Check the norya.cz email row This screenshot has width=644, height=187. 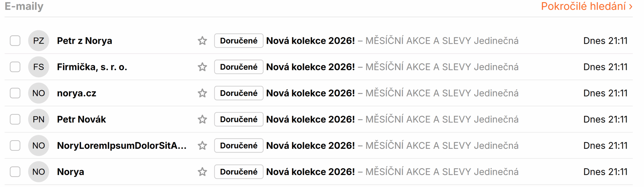[x=15, y=93]
